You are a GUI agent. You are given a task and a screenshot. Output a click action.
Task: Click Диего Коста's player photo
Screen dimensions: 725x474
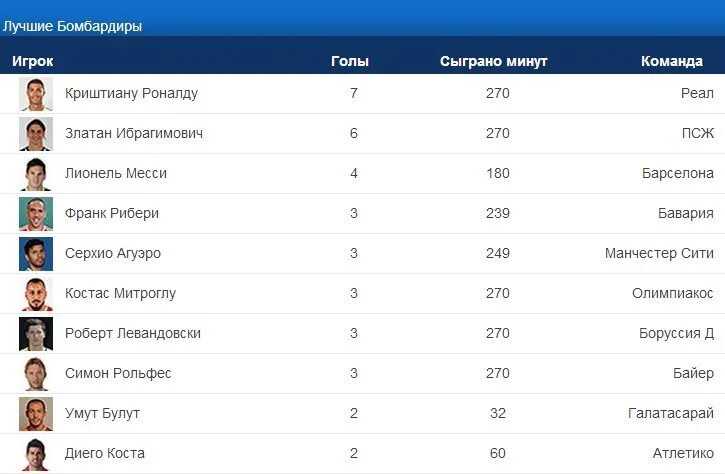(36, 454)
